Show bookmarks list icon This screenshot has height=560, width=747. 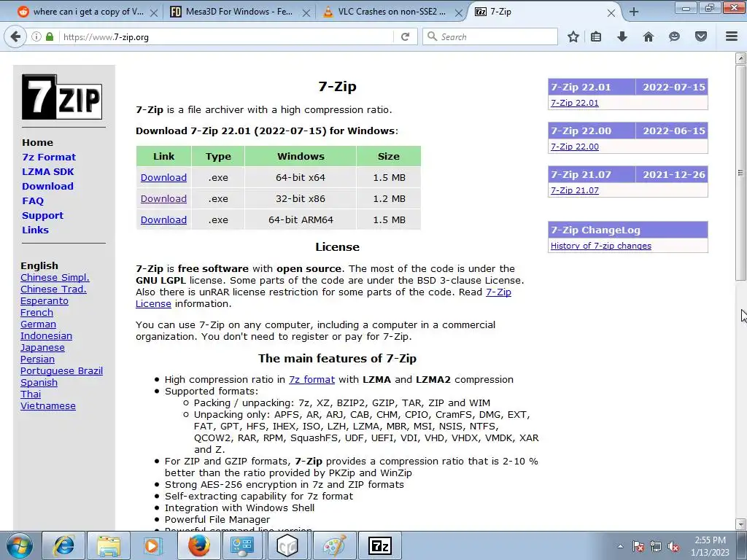(x=596, y=36)
